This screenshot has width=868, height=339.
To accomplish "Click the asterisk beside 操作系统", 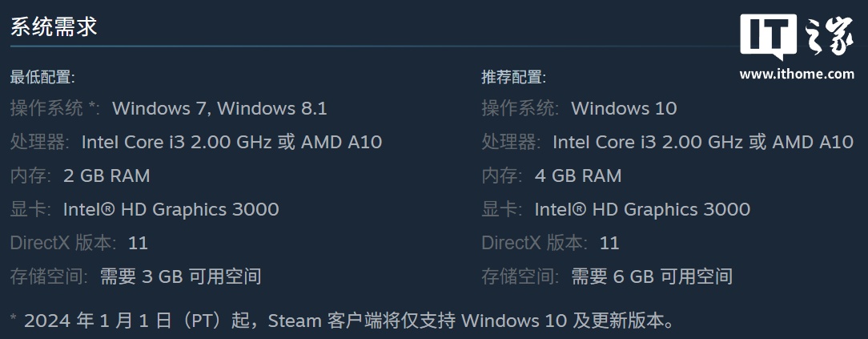I will 92,105.
